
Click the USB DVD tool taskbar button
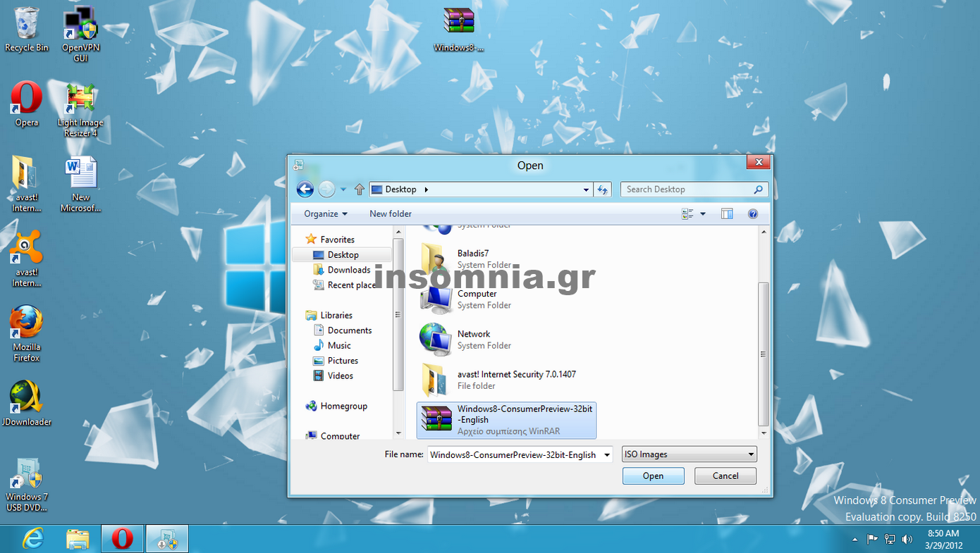[167, 539]
